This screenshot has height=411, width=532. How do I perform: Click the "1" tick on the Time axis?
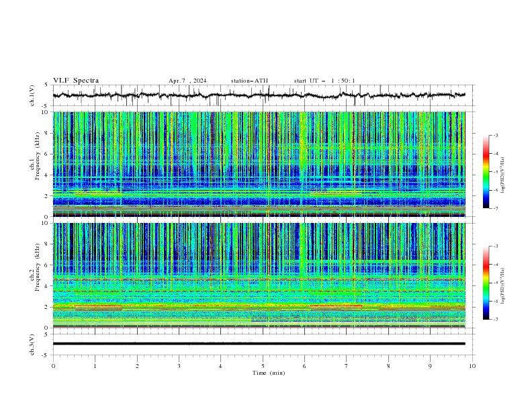click(95, 366)
